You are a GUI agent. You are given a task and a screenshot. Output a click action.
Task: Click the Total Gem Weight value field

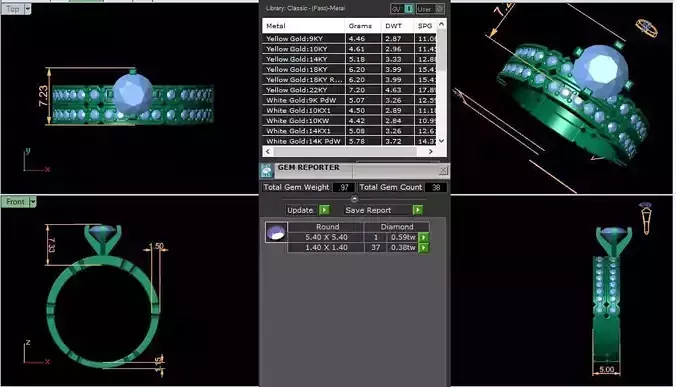click(343, 187)
